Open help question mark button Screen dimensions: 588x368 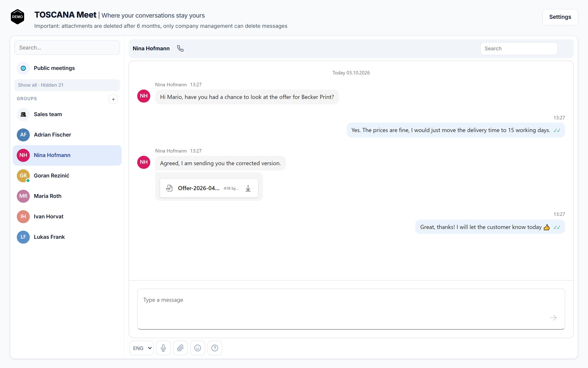(x=215, y=348)
